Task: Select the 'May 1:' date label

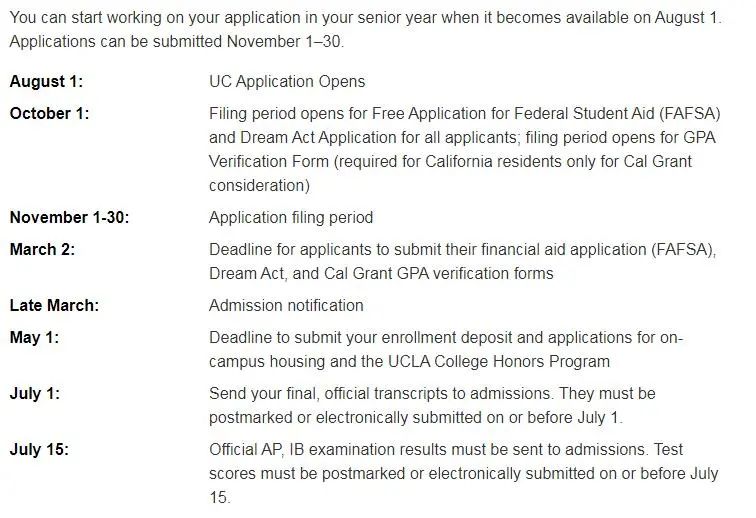Action: [34, 338]
